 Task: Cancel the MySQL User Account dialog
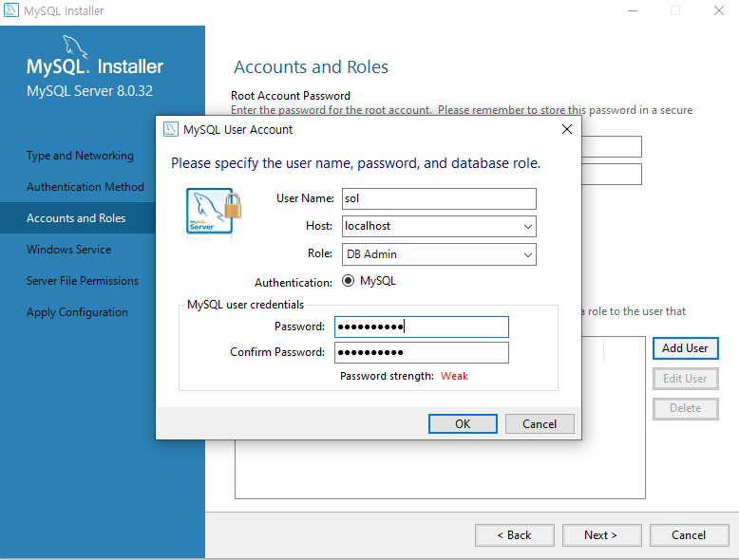click(x=540, y=424)
